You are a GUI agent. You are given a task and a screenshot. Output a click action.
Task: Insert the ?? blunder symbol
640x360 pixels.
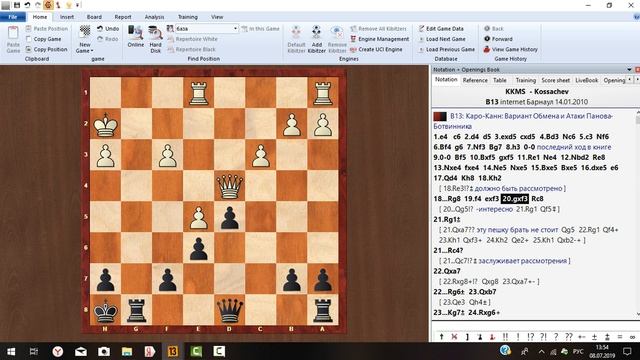[x=569, y=337]
